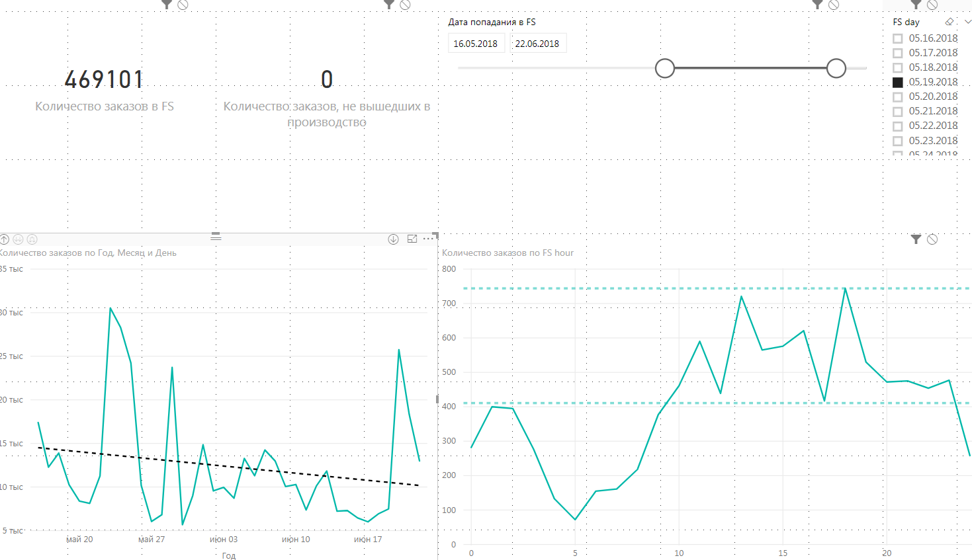
Task: Click the slicer title 'Дата попадания в FS'
Action: pyautogui.click(x=492, y=22)
